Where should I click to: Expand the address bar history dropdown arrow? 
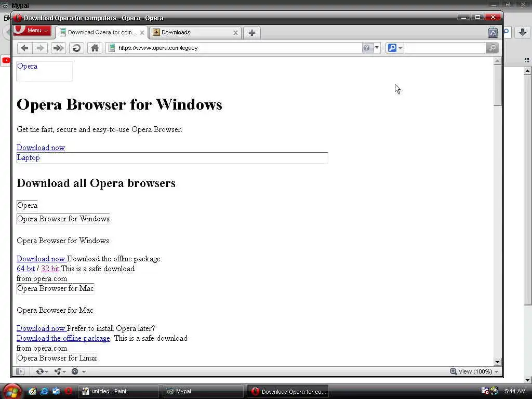tap(377, 48)
